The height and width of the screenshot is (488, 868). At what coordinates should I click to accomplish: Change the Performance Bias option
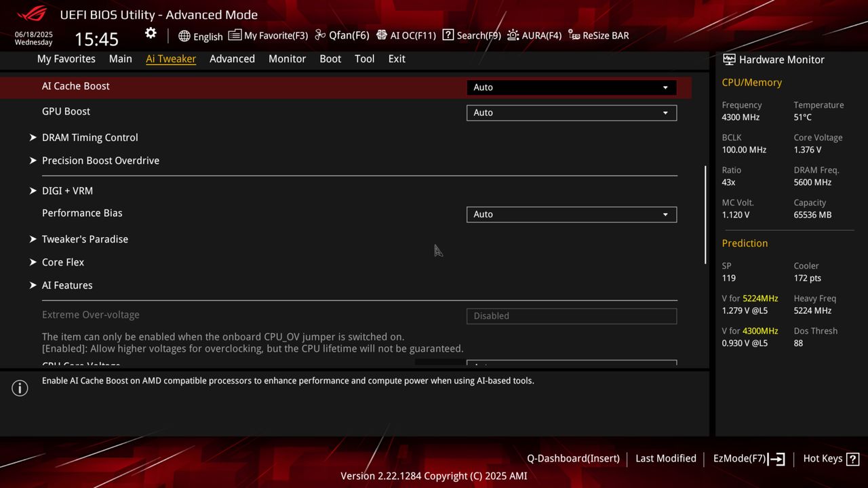[570, 214]
